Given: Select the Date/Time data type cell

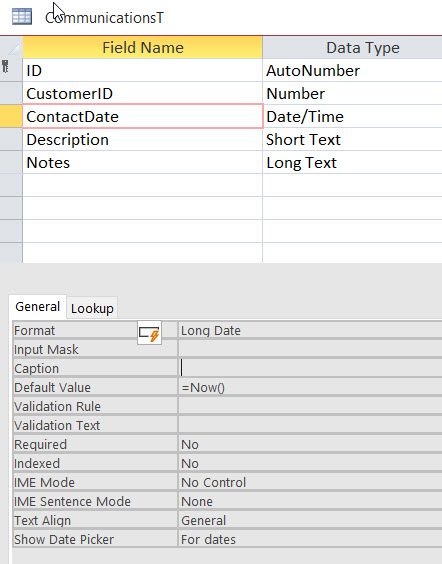Looking at the screenshot, I should click(352, 117).
